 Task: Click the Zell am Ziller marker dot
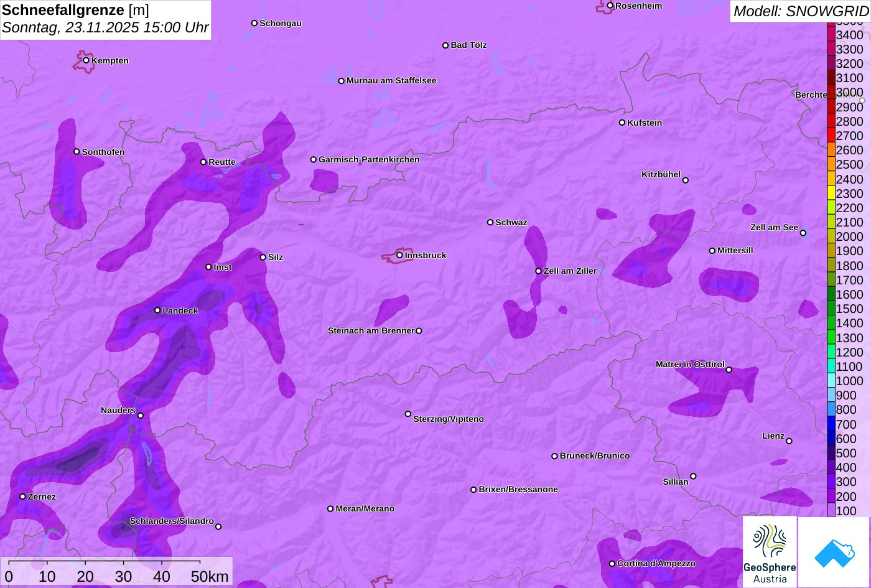coord(539,271)
